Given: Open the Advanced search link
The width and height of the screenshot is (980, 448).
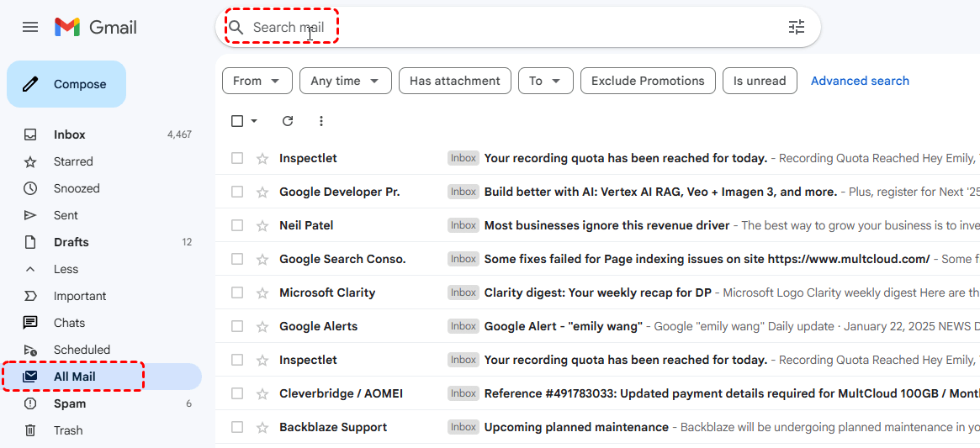Looking at the screenshot, I should tap(860, 81).
